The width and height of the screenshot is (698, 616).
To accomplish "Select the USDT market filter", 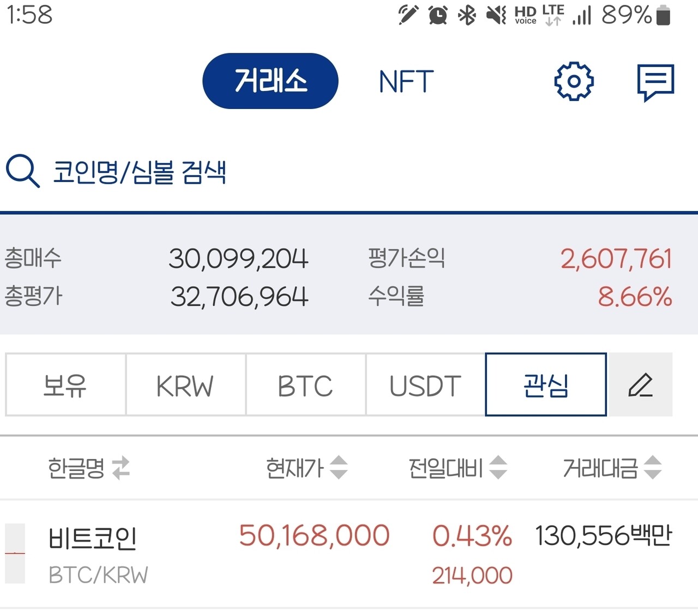I will pos(425,385).
